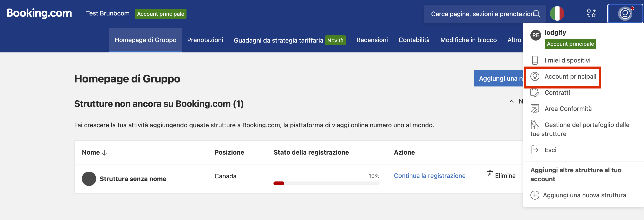Click the Italian flag language icon
Viewport: 644px width, 220px height.
557,13
